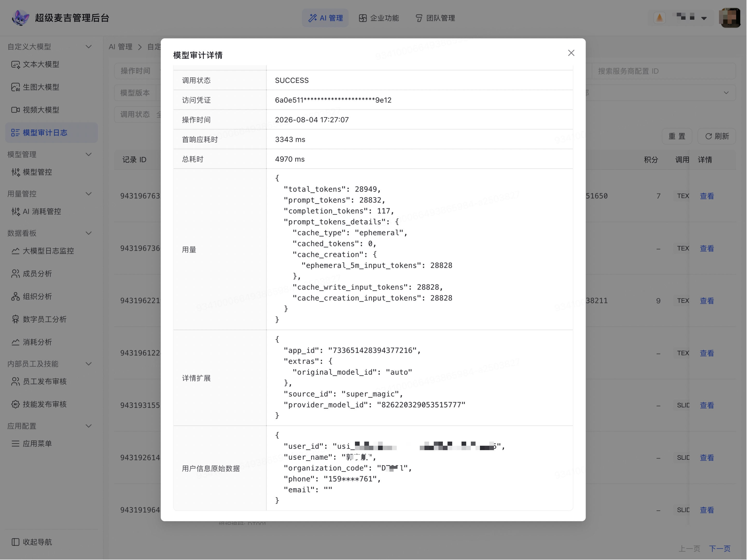Click the orange notification icon in header
The height and width of the screenshot is (560, 747).
coord(660,18)
